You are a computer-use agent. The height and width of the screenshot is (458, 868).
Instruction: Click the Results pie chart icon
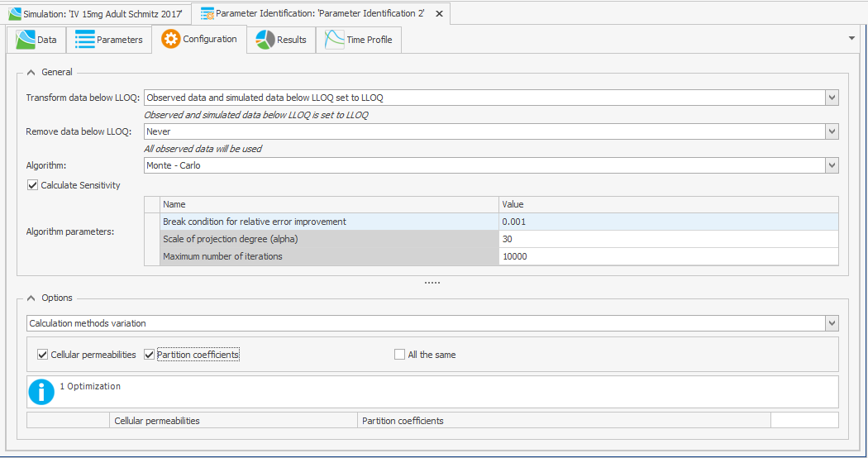[x=265, y=40]
